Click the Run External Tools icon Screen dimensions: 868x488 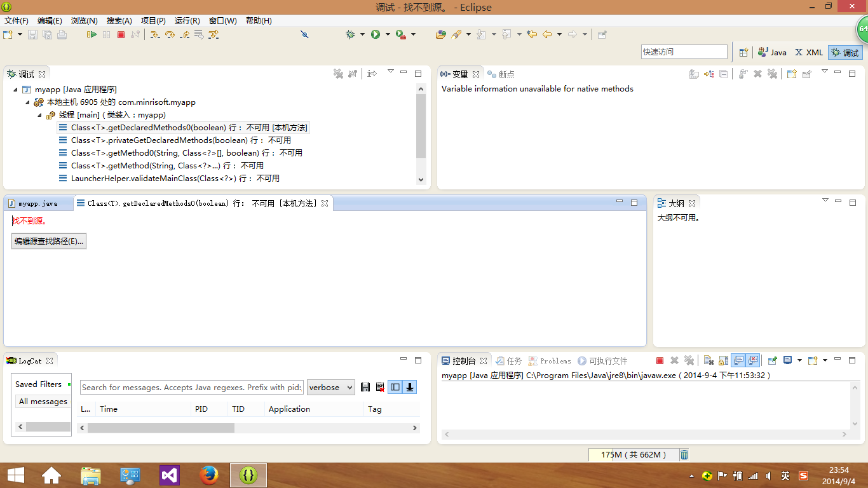[401, 34]
